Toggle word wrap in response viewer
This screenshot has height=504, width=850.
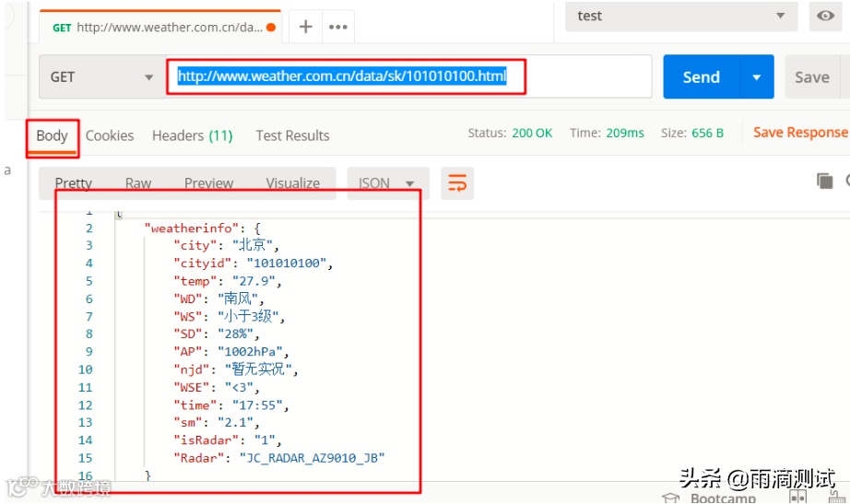click(x=457, y=183)
